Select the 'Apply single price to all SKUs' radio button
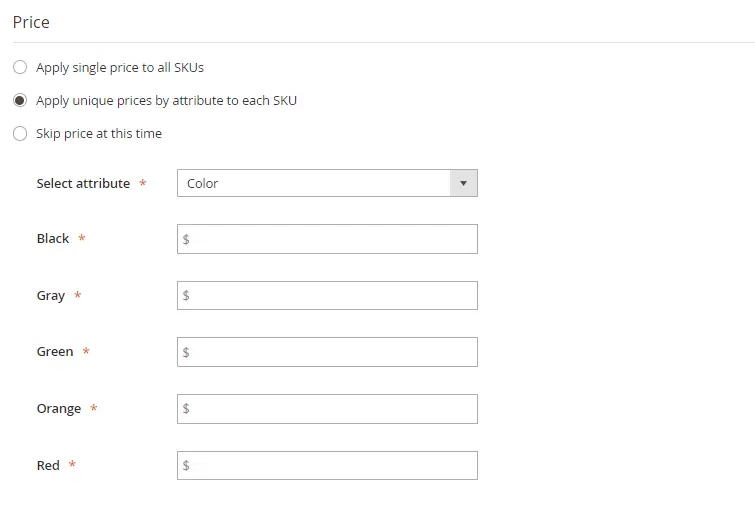The image size is (755, 509). [20, 68]
